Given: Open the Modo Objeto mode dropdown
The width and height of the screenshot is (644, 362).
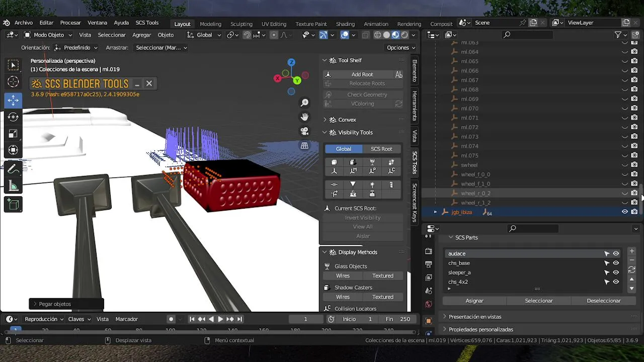Looking at the screenshot, I should [x=48, y=35].
